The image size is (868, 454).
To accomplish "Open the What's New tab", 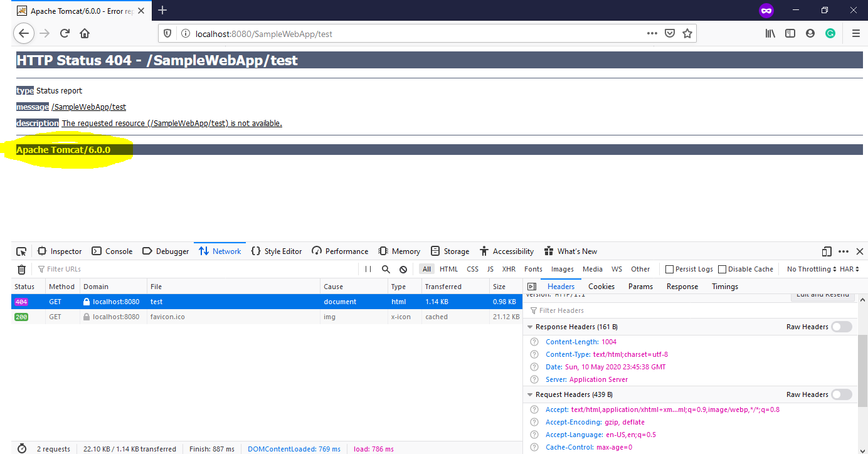I will [571, 251].
